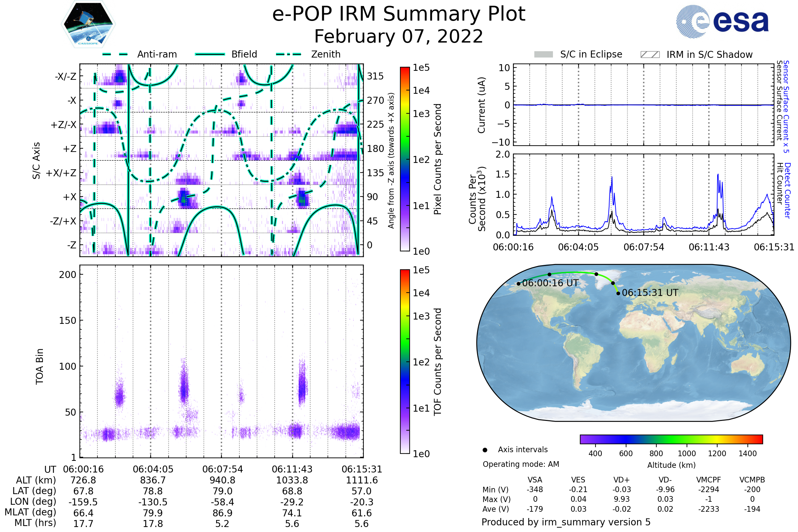Click the Operating mode: AM text
Screen dimensions: 798x532
[x=521, y=464]
